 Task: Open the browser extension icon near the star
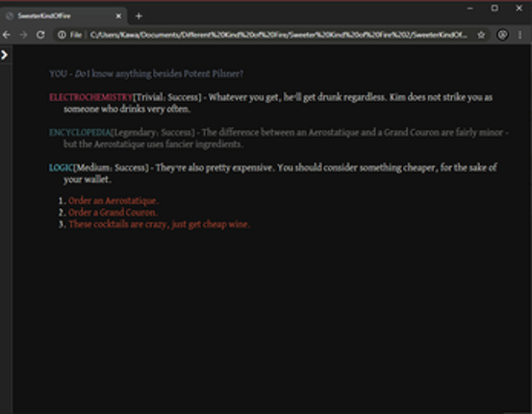(502, 35)
